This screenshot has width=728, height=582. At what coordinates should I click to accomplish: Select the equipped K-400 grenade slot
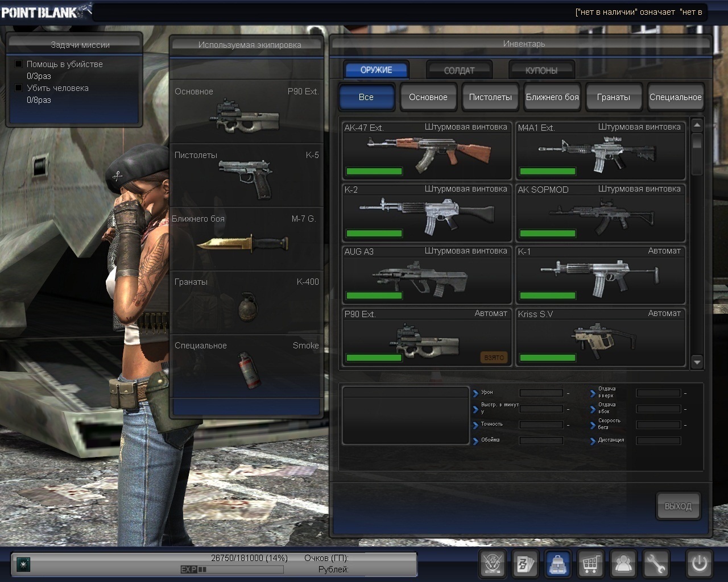(247, 302)
